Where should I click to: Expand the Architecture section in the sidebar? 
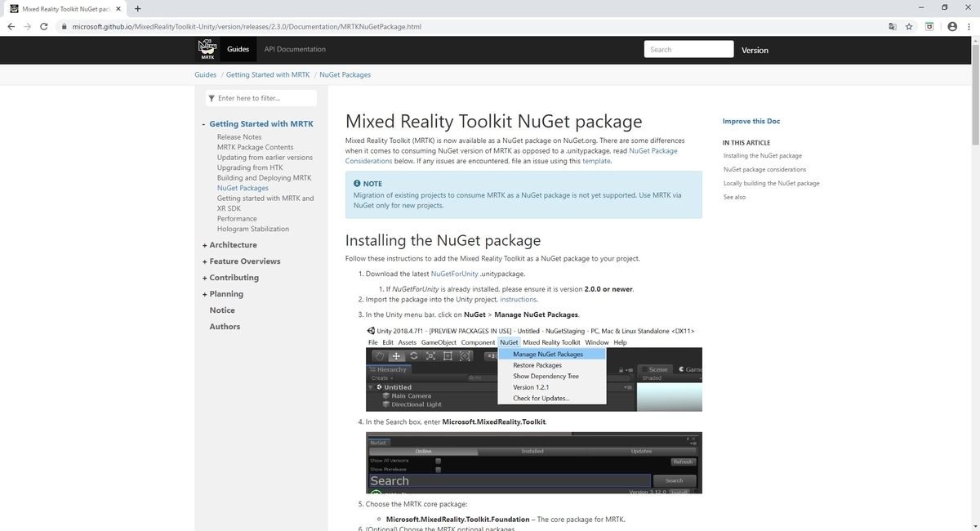point(203,244)
